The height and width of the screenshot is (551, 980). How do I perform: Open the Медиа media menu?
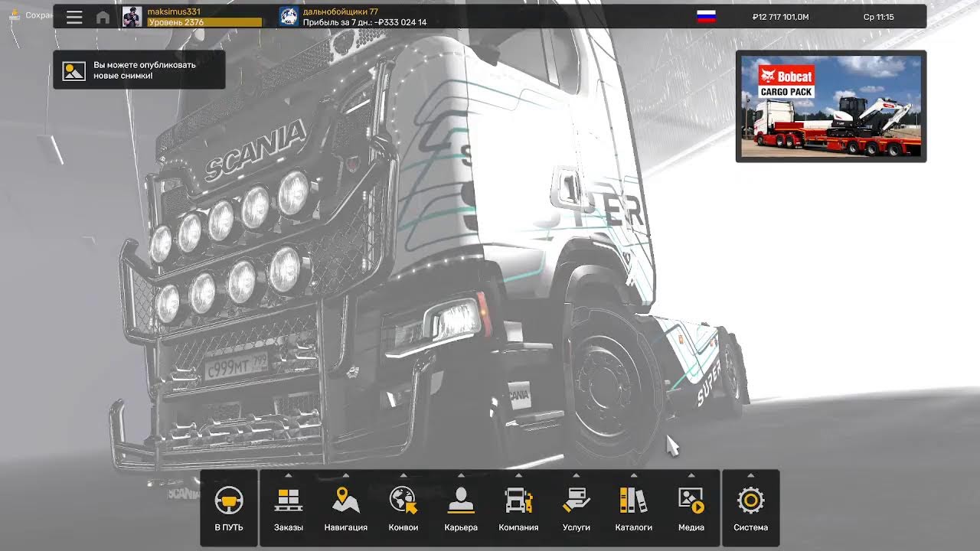coord(691,508)
